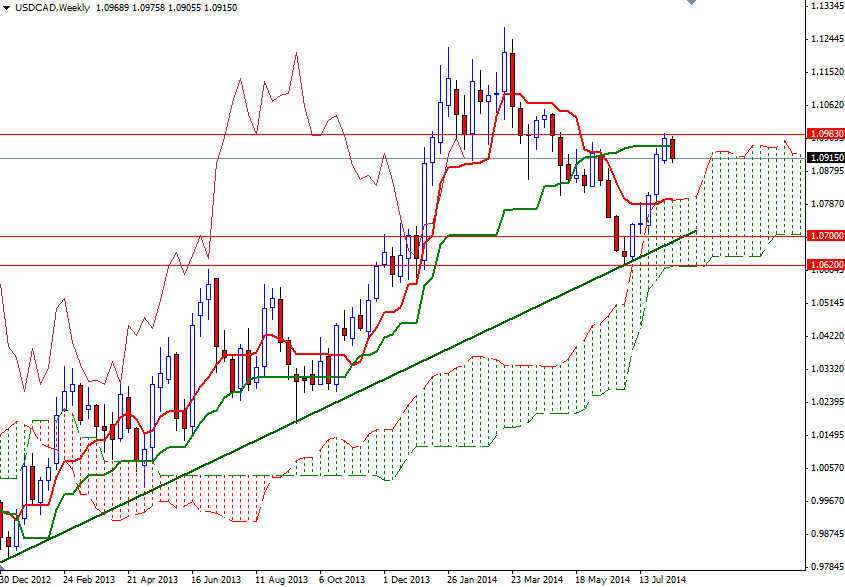Click the thick green ascending trendline
The height and width of the screenshot is (587, 845).
pyautogui.click(x=350, y=400)
